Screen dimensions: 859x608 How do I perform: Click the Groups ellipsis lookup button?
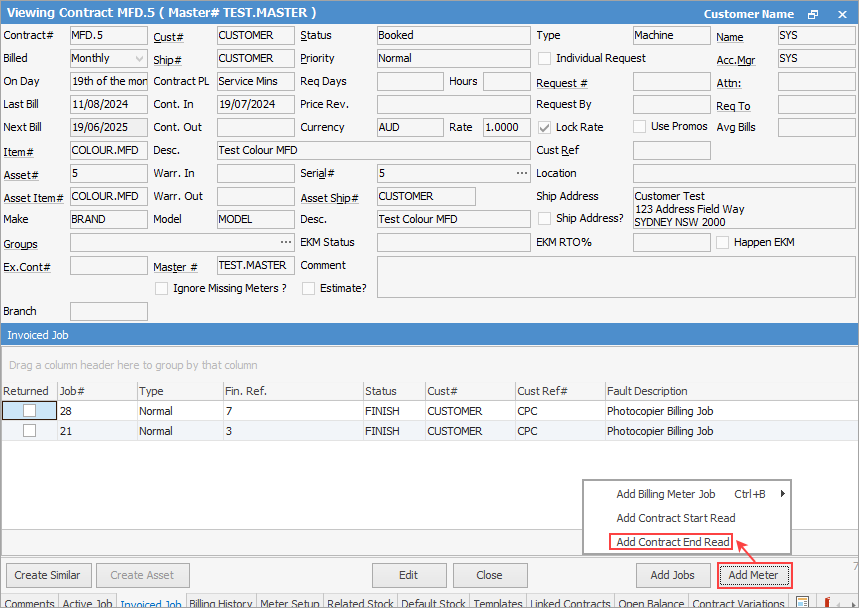pos(286,242)
